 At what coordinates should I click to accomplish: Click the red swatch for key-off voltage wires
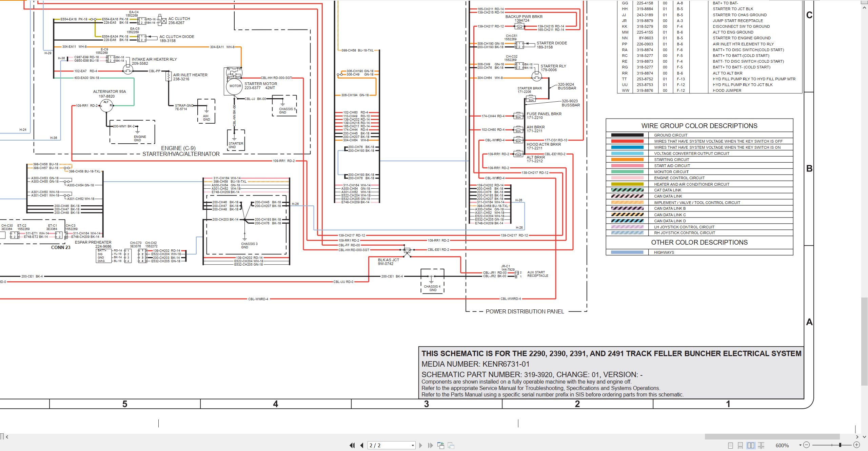coord(627,141)
